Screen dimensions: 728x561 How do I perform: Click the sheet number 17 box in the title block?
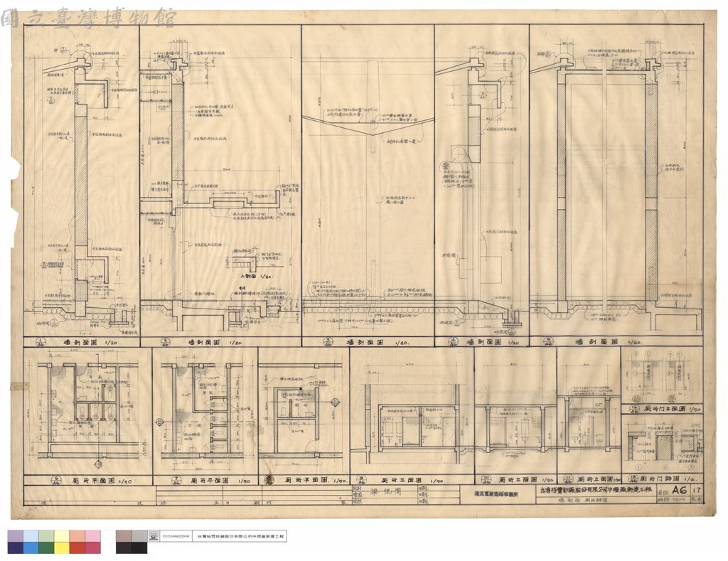[x=697, y=490]
